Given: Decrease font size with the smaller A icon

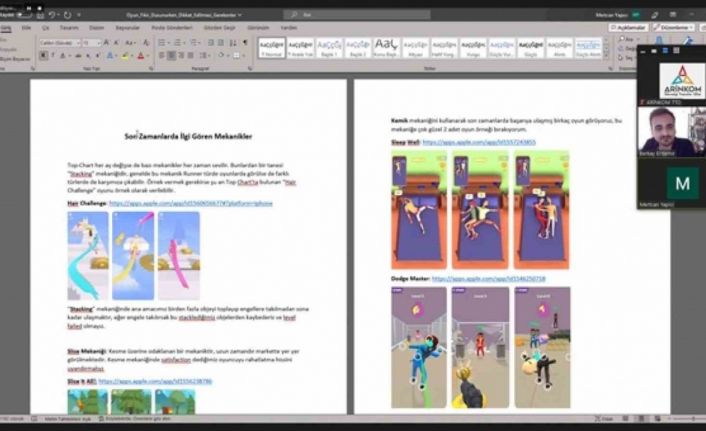Looking at the screenshot, I should click(116, 42).
